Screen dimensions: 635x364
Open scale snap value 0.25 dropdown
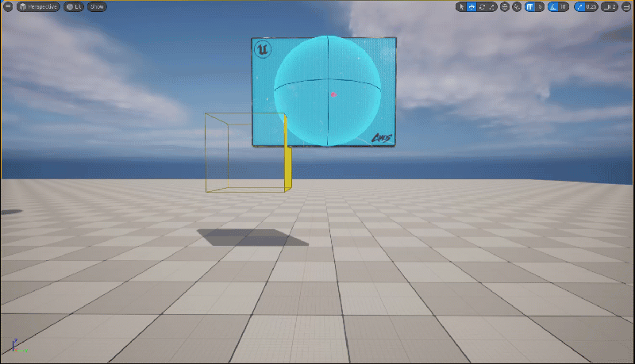tap(591, 6)
